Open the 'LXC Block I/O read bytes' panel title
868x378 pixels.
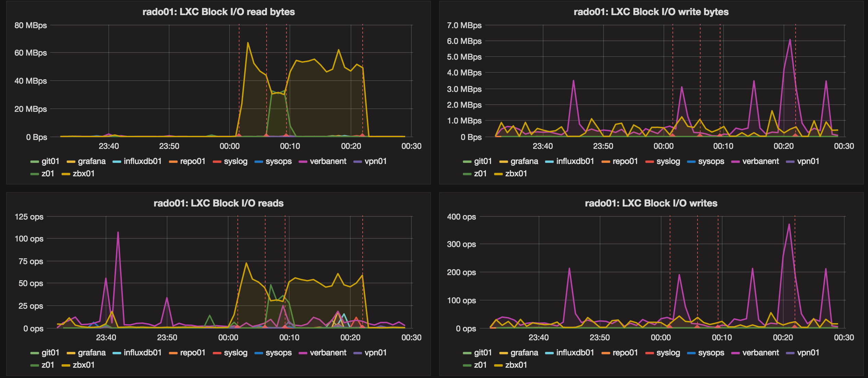point(219,12)
